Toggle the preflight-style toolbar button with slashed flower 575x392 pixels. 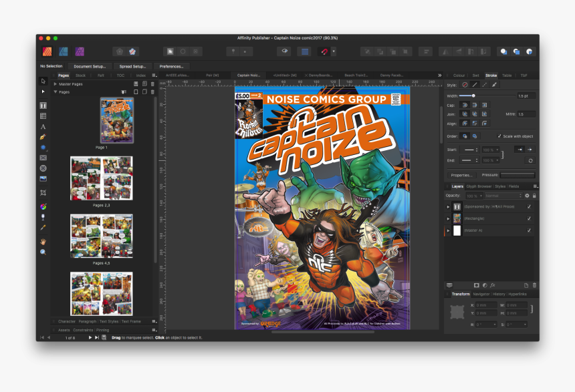click(x=132, y=51)
